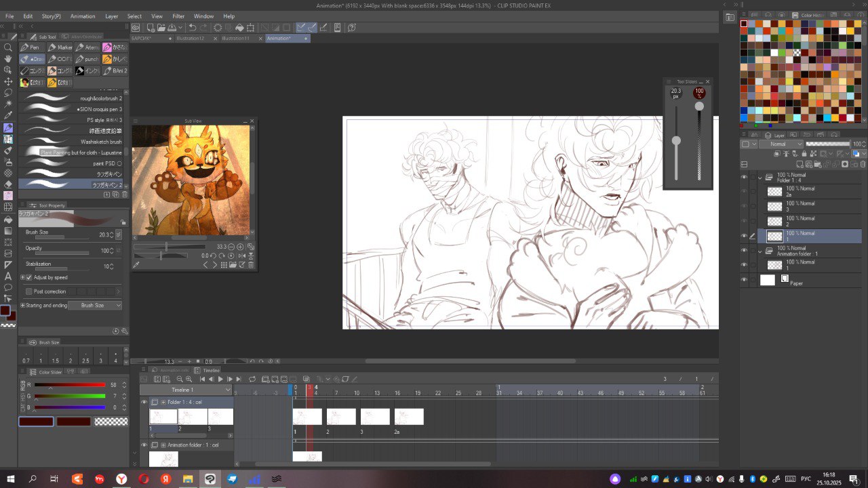Open the Starting and ending Brush Size dropdown
Screen dimensions: 868x488
[95, 306]
